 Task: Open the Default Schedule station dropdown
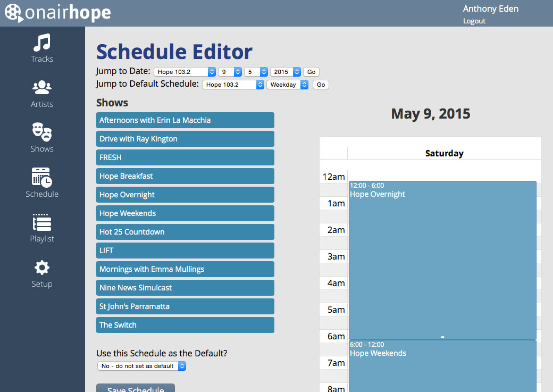coord(233,85)
